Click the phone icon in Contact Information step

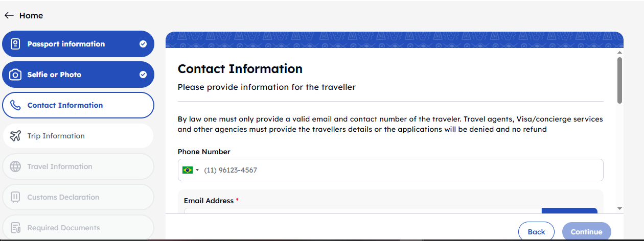(x=15, y=105)
